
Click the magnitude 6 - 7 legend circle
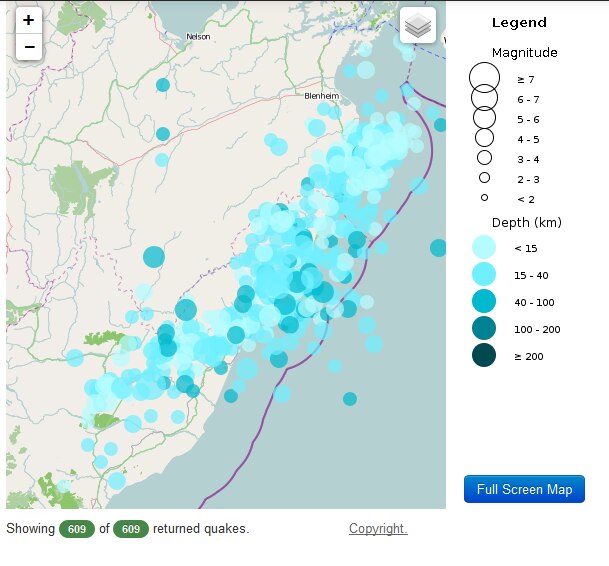[484, 99]
